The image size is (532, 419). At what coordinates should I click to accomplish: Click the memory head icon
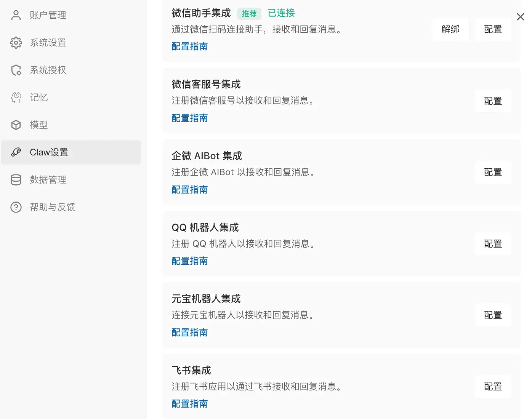16,98
